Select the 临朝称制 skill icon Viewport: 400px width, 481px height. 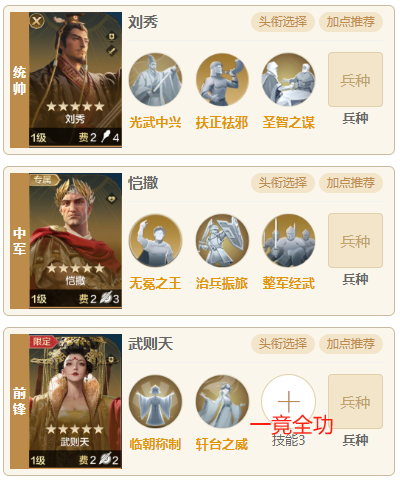155,402
